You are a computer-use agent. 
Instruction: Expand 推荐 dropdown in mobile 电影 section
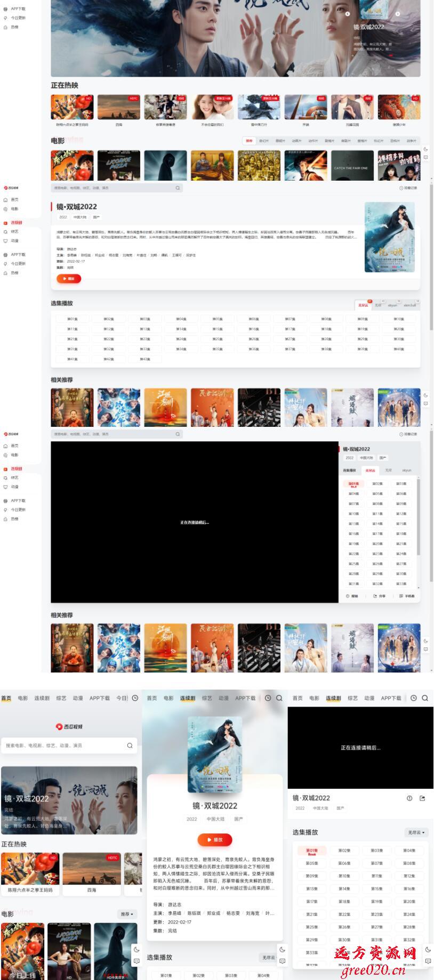tap(127, 914)
